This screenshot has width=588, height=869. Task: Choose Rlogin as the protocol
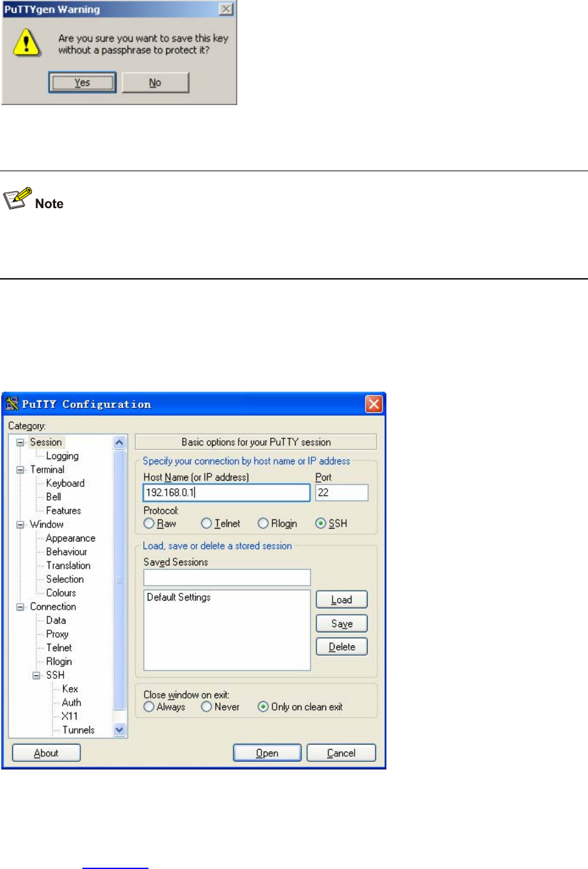(x=263, y=523)
